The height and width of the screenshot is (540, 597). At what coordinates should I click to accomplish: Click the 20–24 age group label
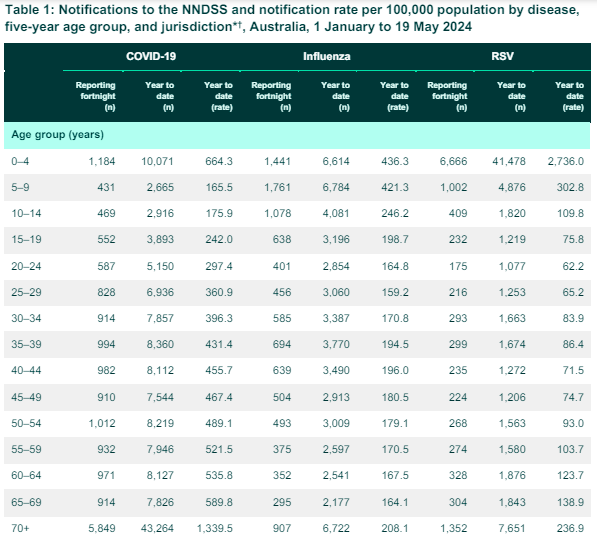(26, 266)
